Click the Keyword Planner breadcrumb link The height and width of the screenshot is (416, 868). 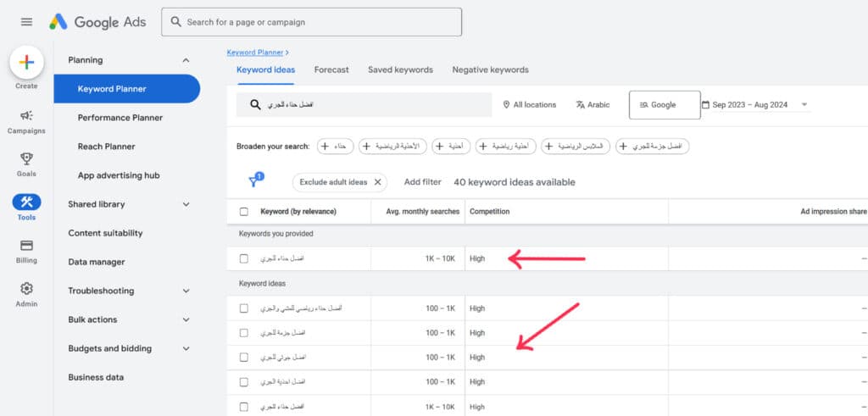click(x=255, y=53)
